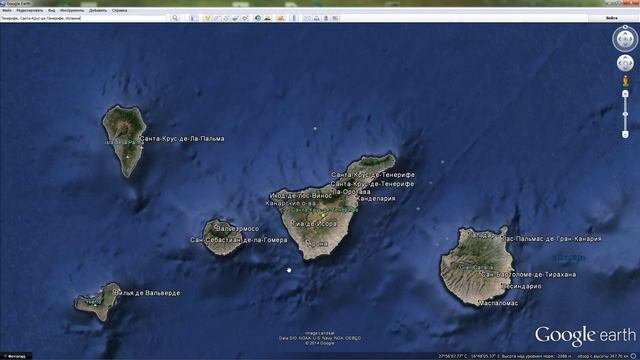This screenshot has height=360, width=640.
Task: Select the Add Polygon tool
Action: point(216,18)
